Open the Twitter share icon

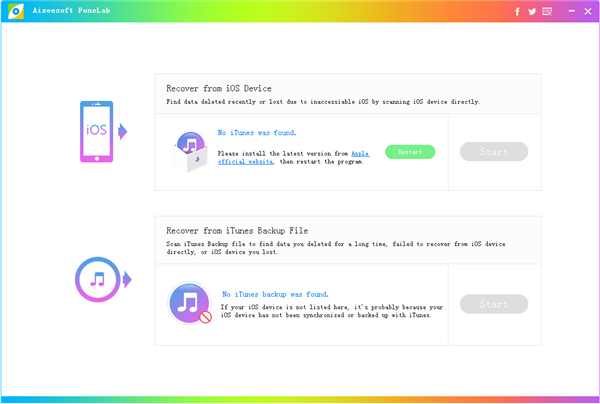[x=532, y=11]
